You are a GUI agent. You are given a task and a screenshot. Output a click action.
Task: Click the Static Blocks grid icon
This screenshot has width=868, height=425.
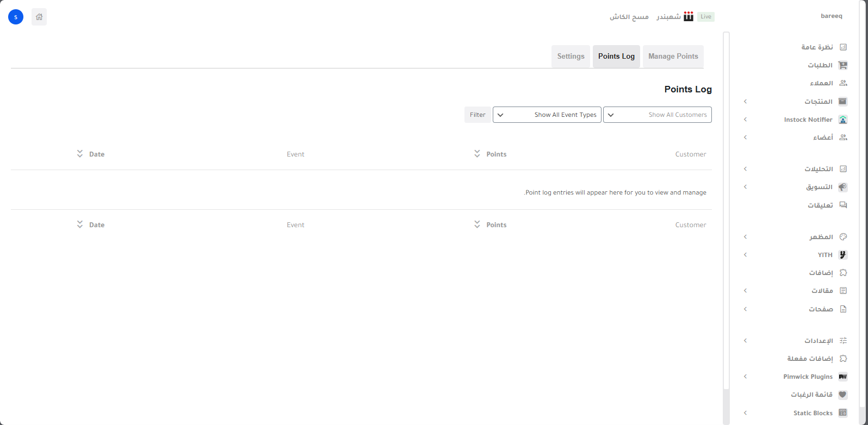(x=843, y=413)
